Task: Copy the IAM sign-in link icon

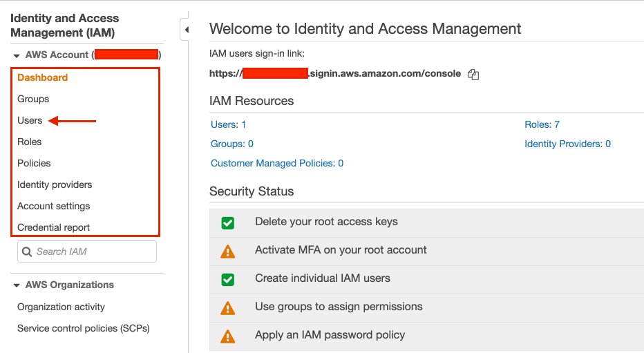Action: coord(473,75)
